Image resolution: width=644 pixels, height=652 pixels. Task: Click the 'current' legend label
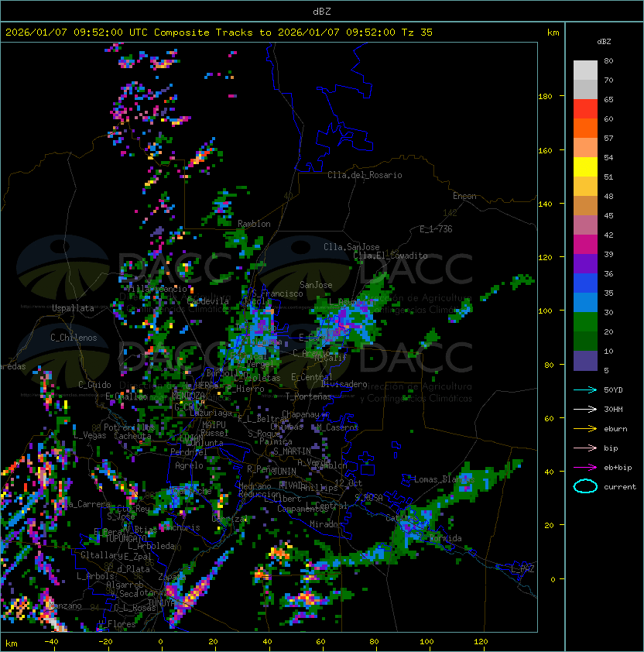(x=620, y=487)
